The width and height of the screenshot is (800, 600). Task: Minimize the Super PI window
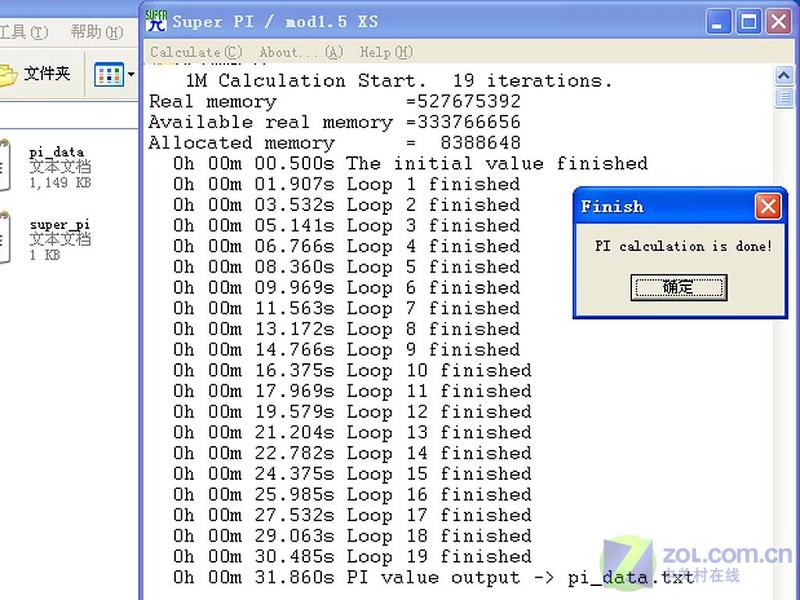(719, 22)
